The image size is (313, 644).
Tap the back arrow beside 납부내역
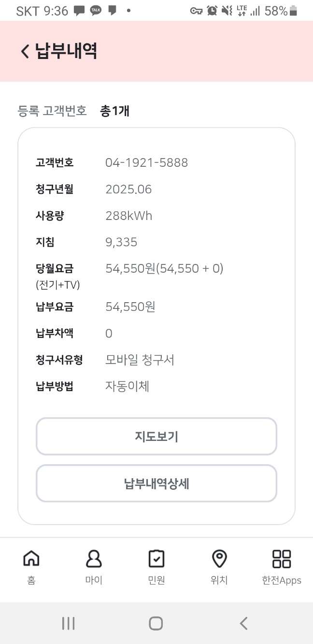25,51
